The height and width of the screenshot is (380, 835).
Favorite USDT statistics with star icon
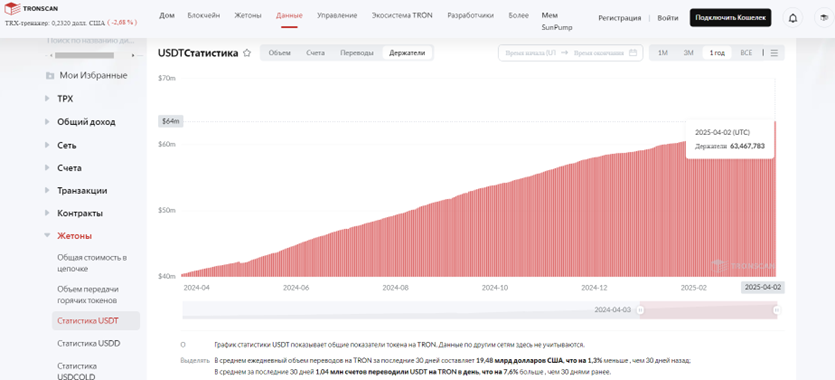pos(247,53)
